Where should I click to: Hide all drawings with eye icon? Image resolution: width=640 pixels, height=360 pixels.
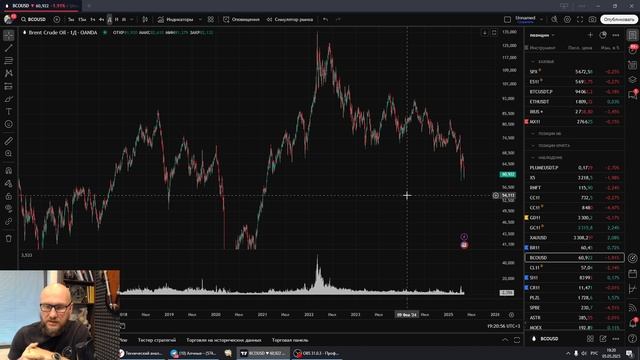click(x=9, y=209)
